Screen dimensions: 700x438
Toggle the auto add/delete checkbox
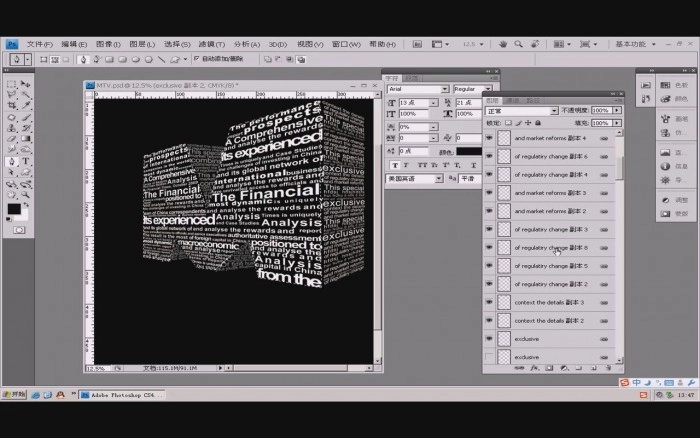click(x=197, y=59)
